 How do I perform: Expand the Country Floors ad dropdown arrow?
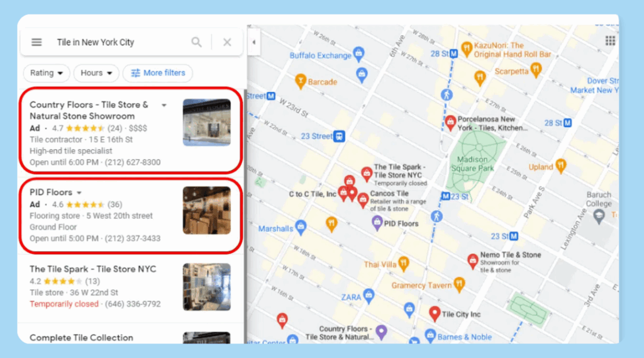click(x=164, y=106)
